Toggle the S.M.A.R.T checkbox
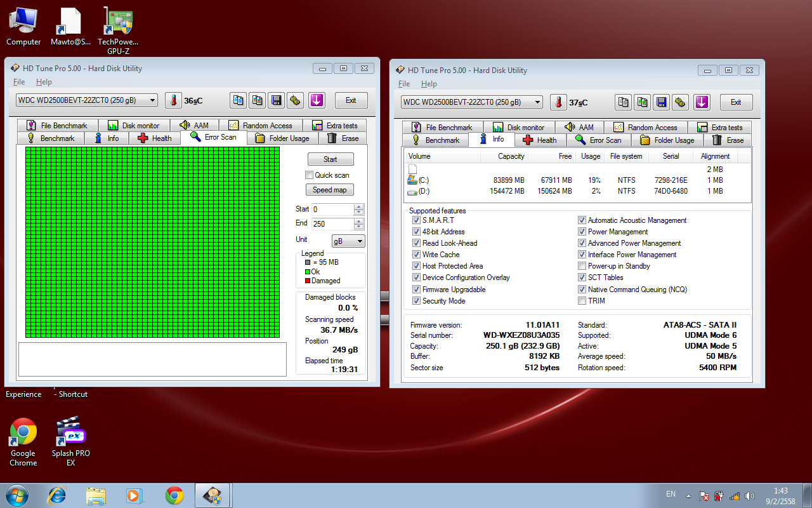This screenshot has width=812, height=508. click(x=416, y=220)
